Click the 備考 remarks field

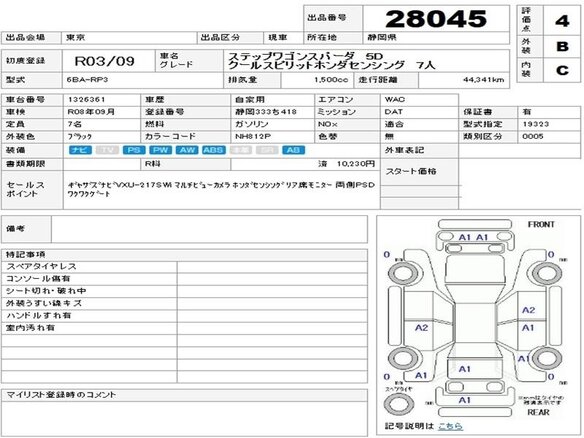[x=209, y=229]
